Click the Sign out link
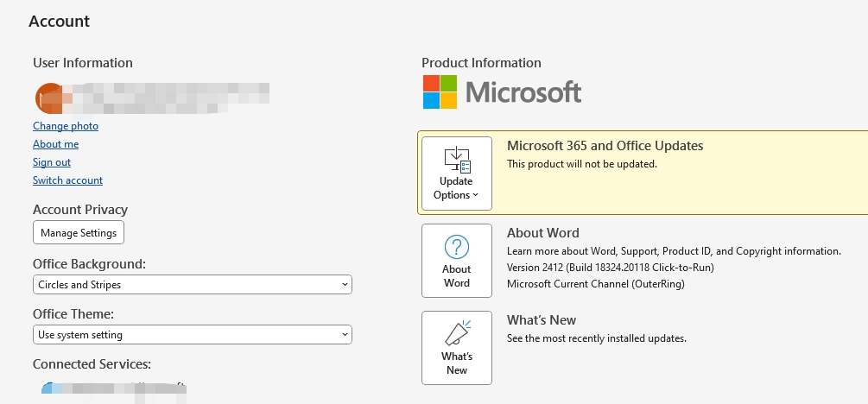The width and height of the screenshot is (868, 404). [x=52, y=162]
